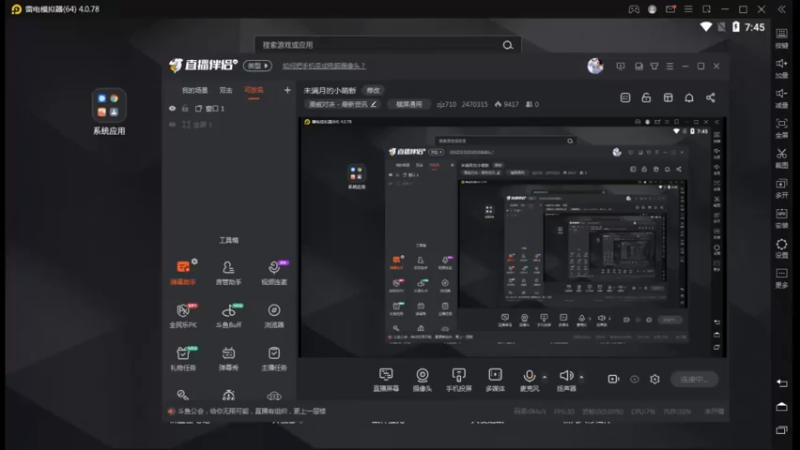Image resolution: width=800 pixels, height=450 pixels.
Task: Expand microphone options arrow
Action: pos(544,377)
